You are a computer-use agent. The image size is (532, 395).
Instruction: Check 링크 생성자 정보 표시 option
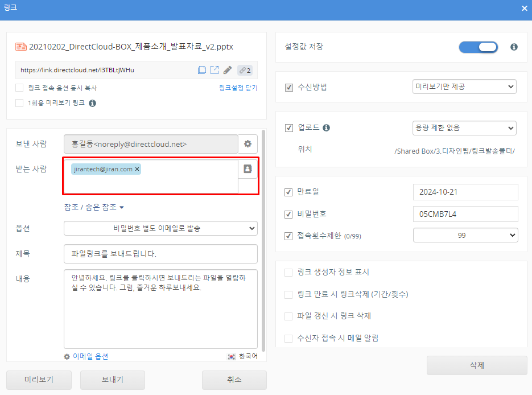pyautogui.click(x=288, y=273)
